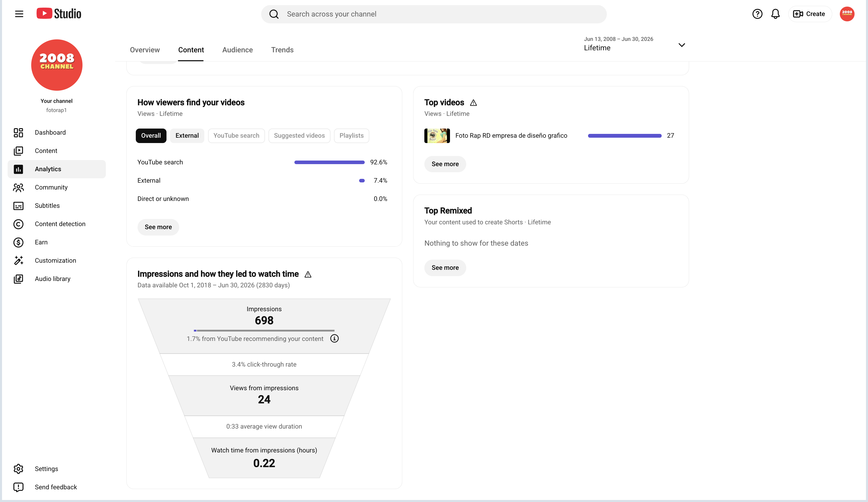Switch to the Overview tab
This screenshot has height=502, width=868.
pos(145,50)
